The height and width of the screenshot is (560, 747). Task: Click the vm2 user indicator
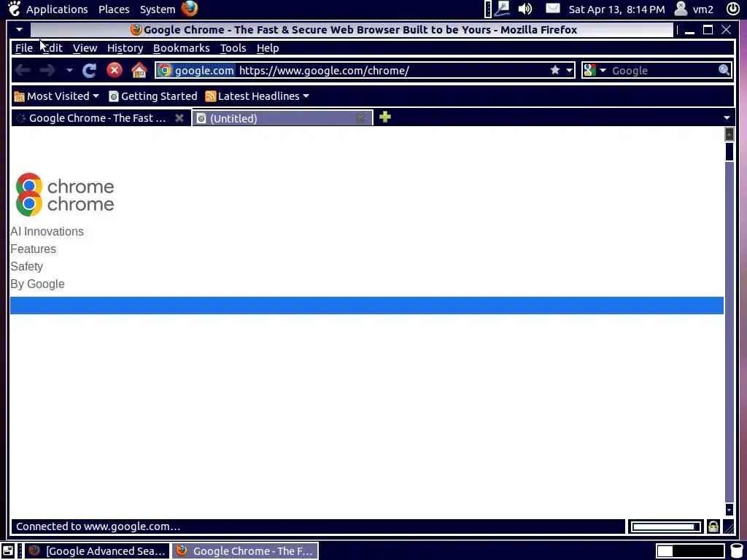pyautogui.click(x=694, y=9)
